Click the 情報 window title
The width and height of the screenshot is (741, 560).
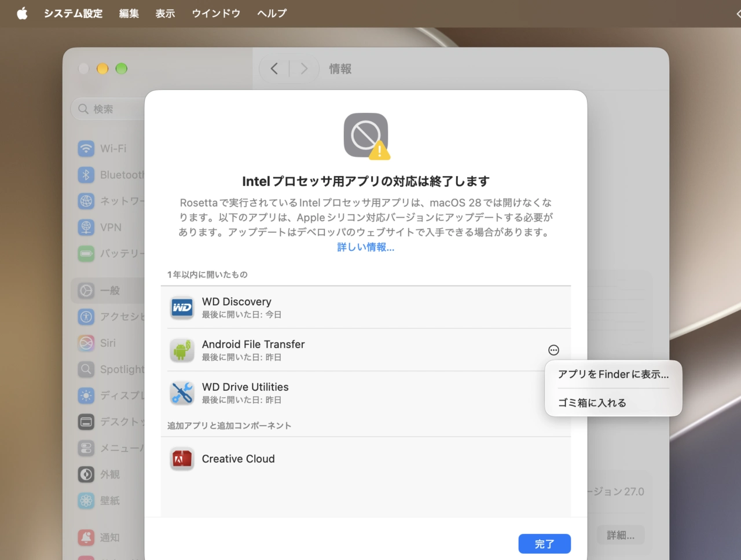click(x=340, y=69)
